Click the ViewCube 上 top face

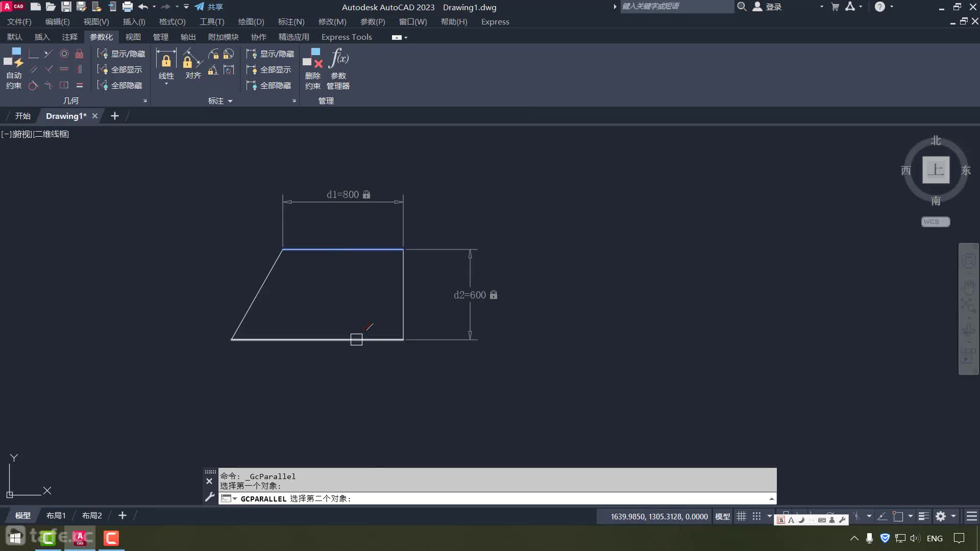pos(936,170)
